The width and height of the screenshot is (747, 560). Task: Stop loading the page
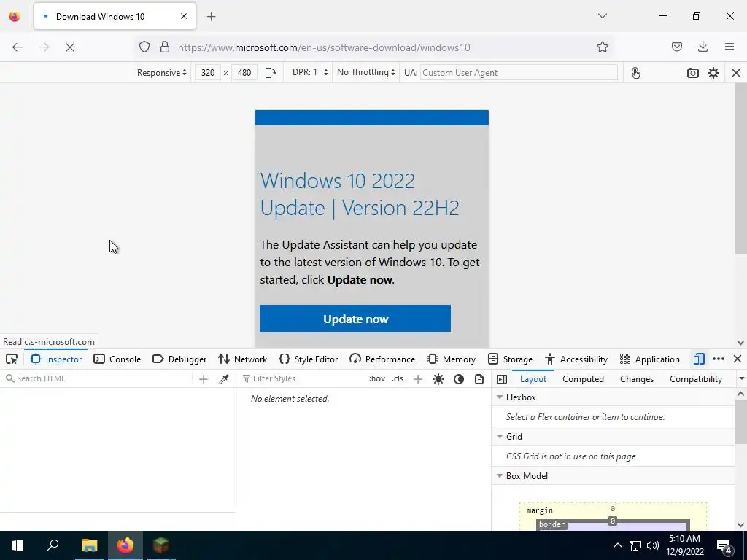coord(70,47)
